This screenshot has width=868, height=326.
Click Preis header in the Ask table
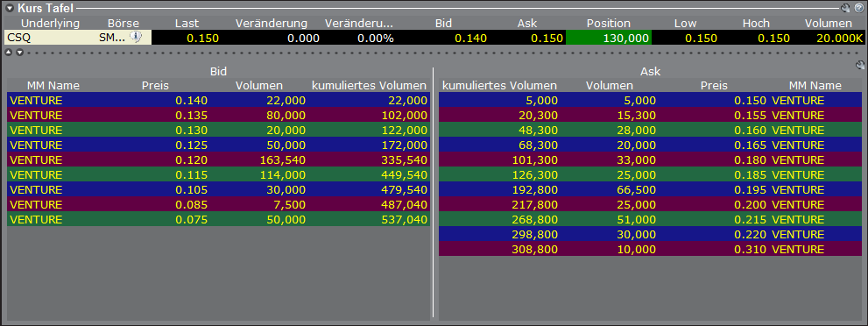[x=714, y=86]
